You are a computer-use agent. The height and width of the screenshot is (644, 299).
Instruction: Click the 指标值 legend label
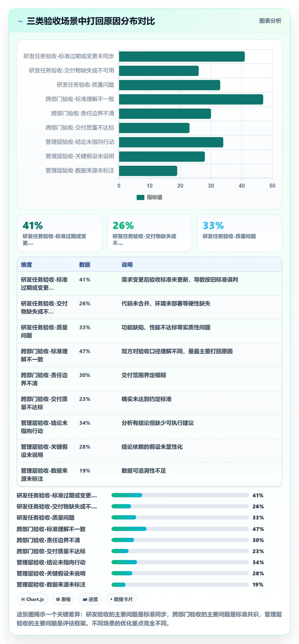tap(154, 197)
